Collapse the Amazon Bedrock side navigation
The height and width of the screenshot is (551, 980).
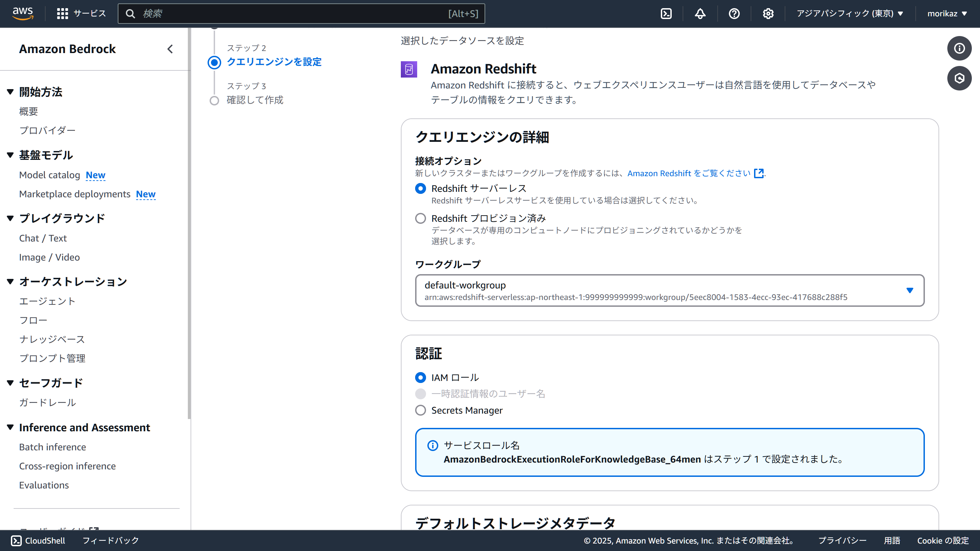[x=170, y=49]
